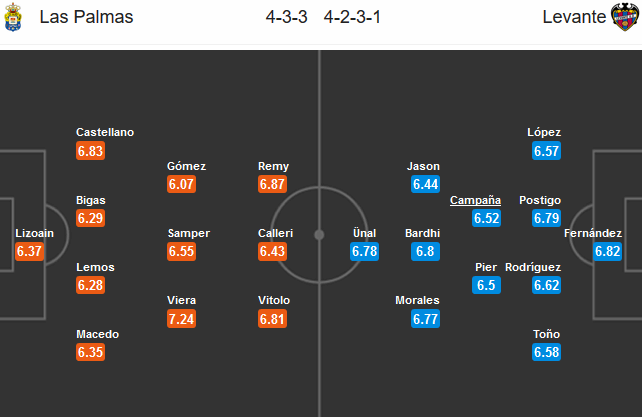Click Remy's 6.87 rating badge
The width and height of the screenshot is (642, 417).
(274, 185)
